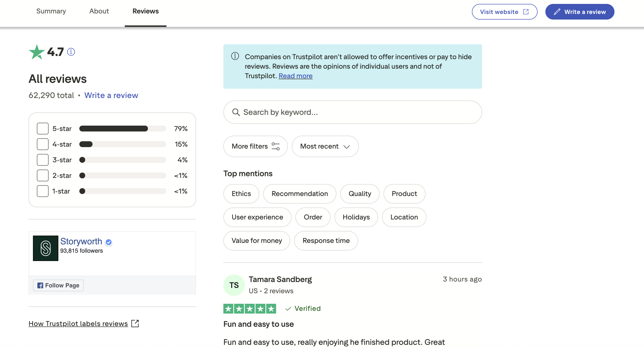Select the Value for money mention chip

(x=257, y=240)
